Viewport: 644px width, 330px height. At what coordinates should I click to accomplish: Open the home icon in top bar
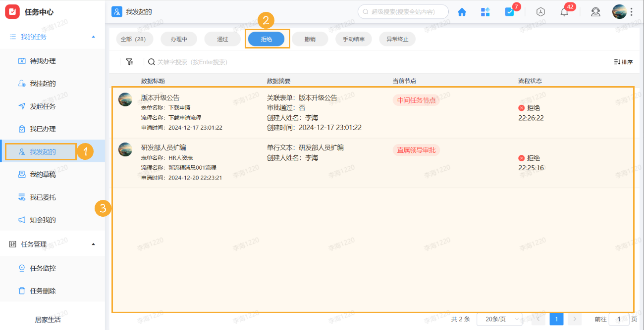[x=461, y=12]
